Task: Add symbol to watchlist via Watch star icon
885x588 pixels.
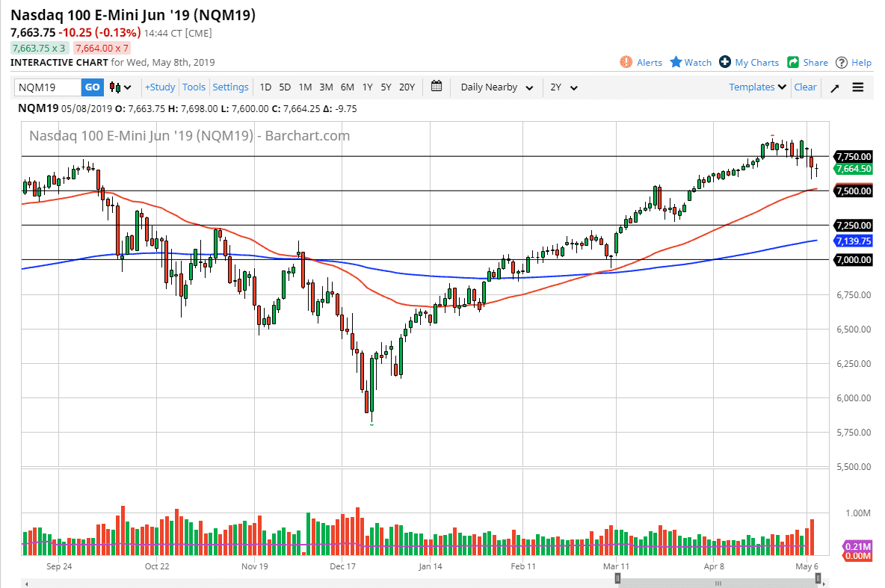Action: coord(689,62)
